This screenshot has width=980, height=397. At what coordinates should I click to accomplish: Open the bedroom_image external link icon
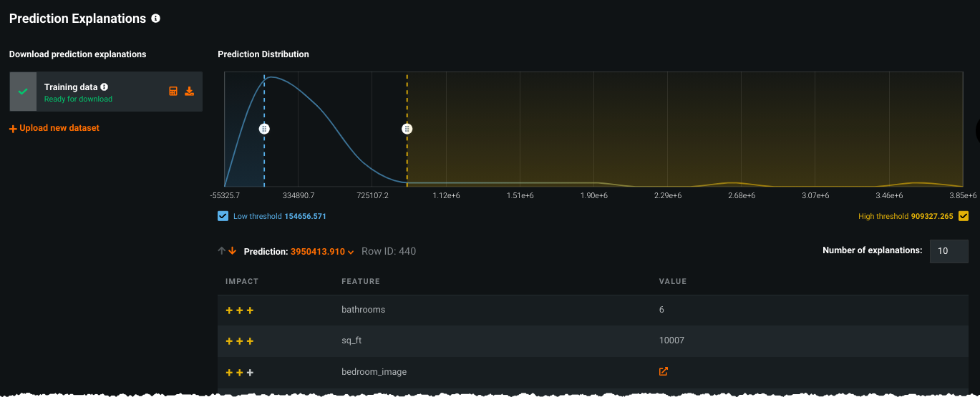click(x=664, y=372)
